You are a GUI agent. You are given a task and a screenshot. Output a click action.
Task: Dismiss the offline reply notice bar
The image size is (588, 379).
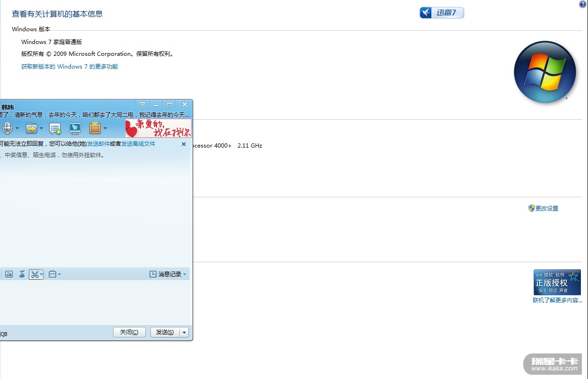(184, 144)
